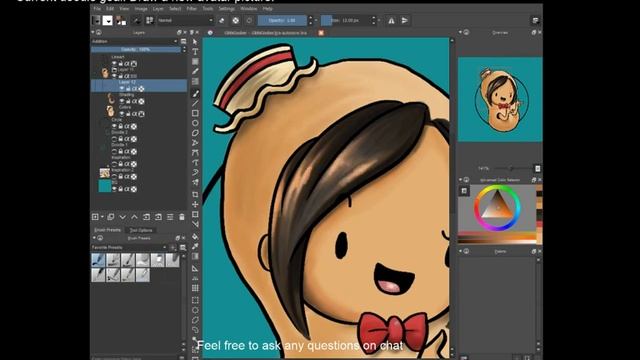Open fill patterns button in toolbar
Image resolution: width=640 pixels, height=360 pixels.
[x=107, y=20]
